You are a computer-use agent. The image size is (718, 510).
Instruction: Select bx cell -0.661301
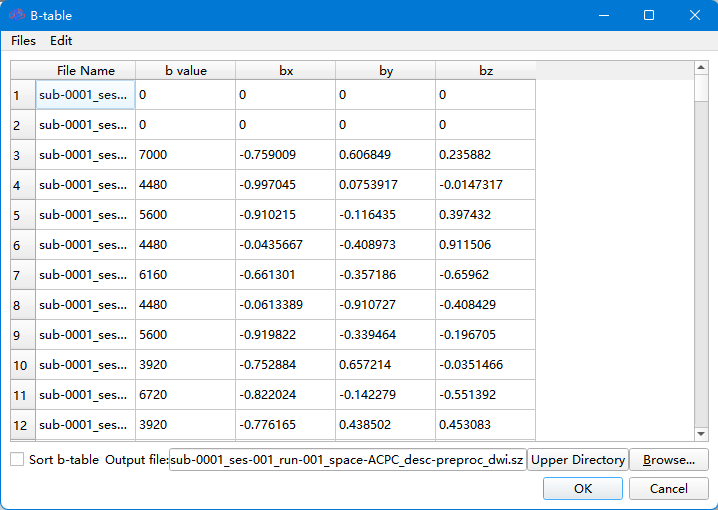[x=286, y=275]
